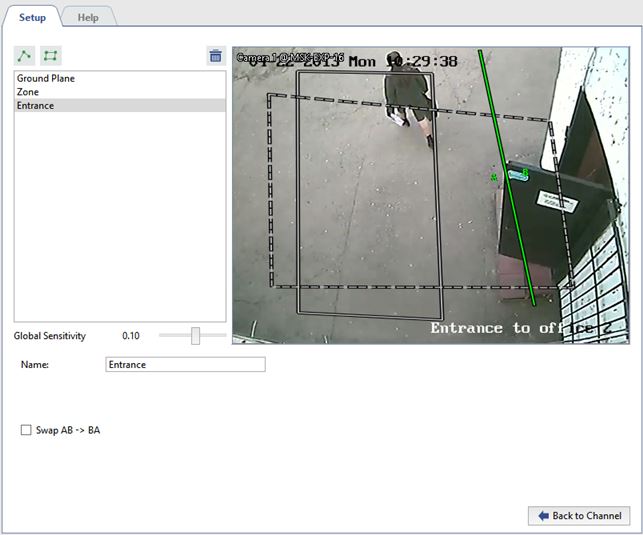
Task: Select the add polygon zone tool
Action: (x=50, y=56)
